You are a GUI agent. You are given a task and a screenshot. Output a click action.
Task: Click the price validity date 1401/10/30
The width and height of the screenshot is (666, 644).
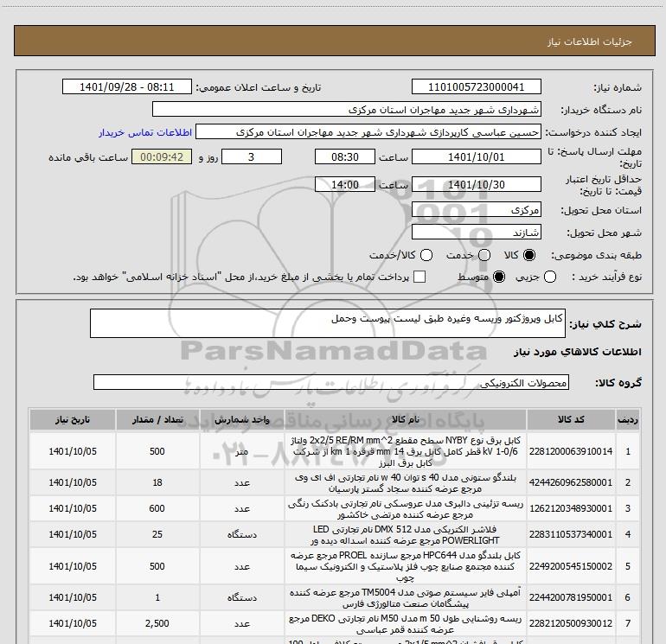click(476, 184)
